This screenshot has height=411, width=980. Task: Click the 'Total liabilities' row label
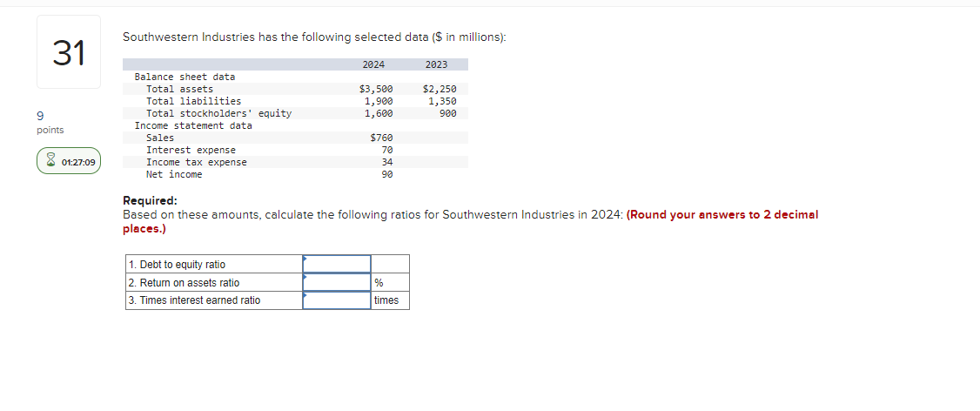click(x=193, y=101)
